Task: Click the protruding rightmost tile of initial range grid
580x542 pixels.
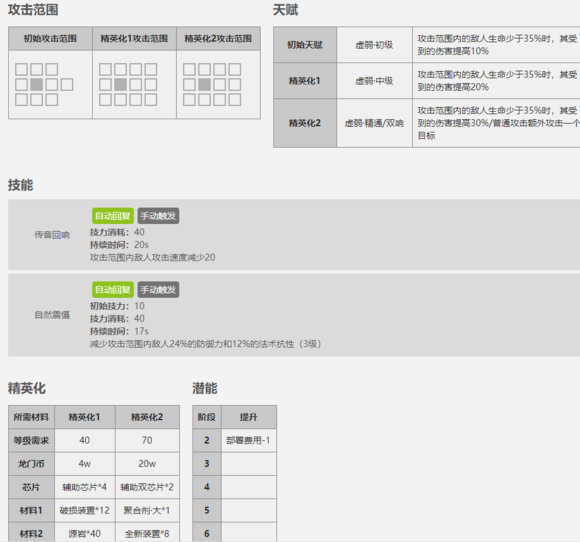Action: [67, 84]
